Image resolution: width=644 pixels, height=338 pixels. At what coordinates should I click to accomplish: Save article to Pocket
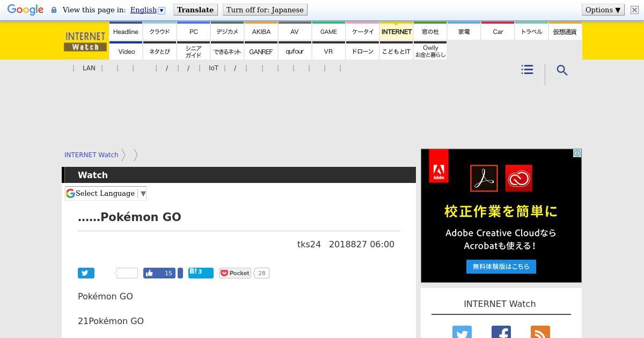(235, 273)
